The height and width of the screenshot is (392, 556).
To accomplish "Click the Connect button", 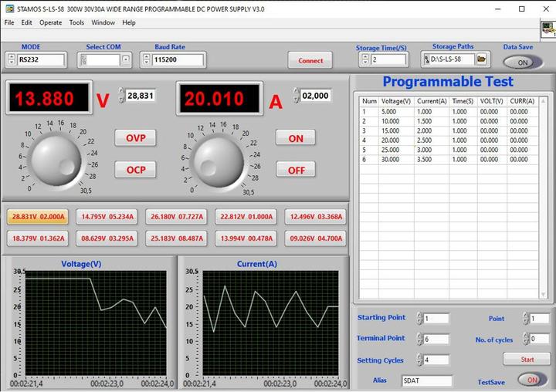I will tap(310, 60).
